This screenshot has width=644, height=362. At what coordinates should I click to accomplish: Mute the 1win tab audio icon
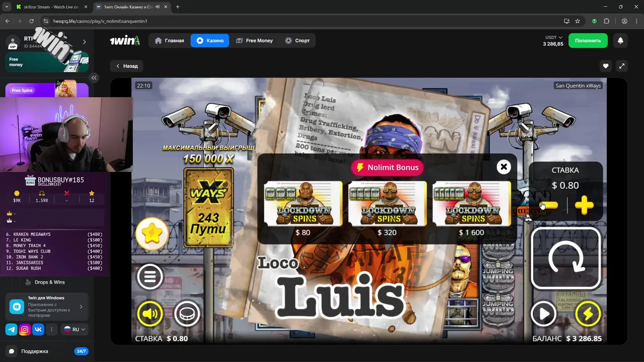[157, 7]
